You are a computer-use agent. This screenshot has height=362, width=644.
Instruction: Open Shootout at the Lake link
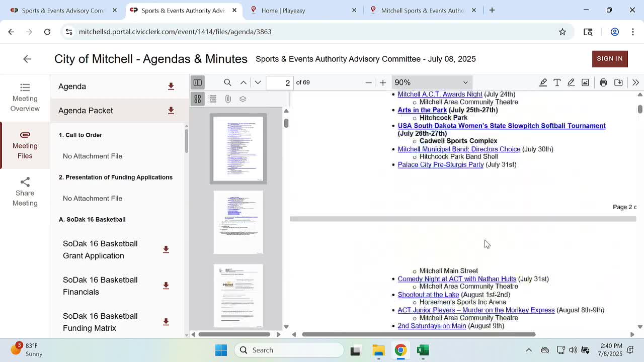[428, 295]
